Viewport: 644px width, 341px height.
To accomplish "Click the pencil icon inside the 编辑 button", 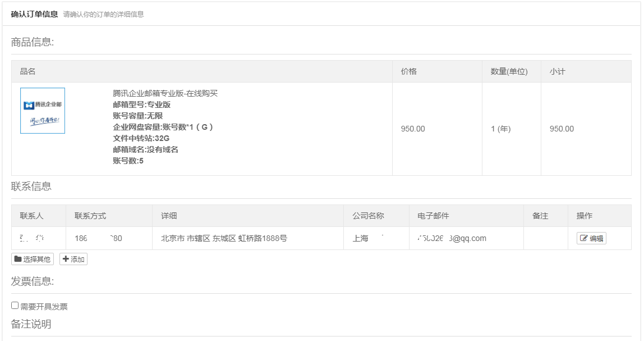I will (583, 238).
